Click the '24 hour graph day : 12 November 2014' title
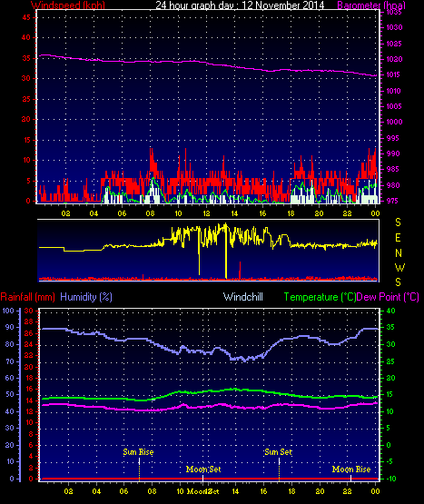424x504 pixels. click(240, 5)
